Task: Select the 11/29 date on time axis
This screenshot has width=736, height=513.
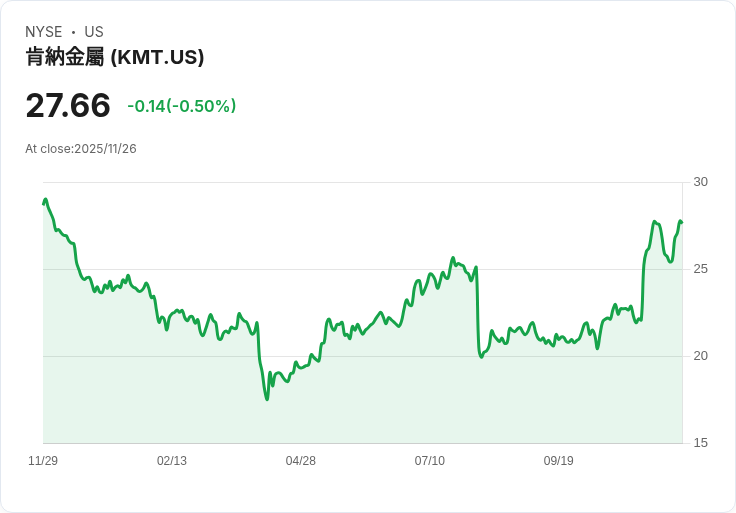Action: pos(43,461)
